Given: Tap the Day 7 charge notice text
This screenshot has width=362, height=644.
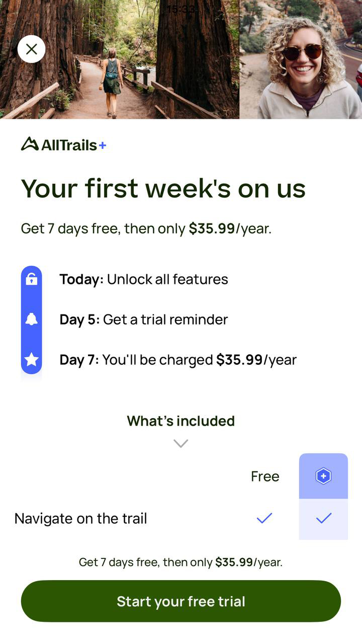Looking at the screenshot, I should click(x=178, y=360).
